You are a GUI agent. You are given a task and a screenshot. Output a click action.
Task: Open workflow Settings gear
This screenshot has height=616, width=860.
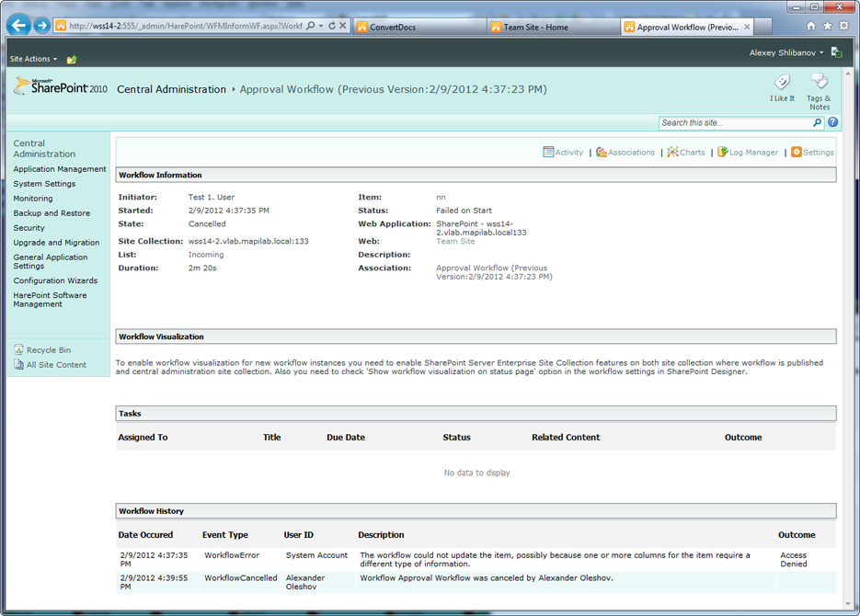coord(812,153)
